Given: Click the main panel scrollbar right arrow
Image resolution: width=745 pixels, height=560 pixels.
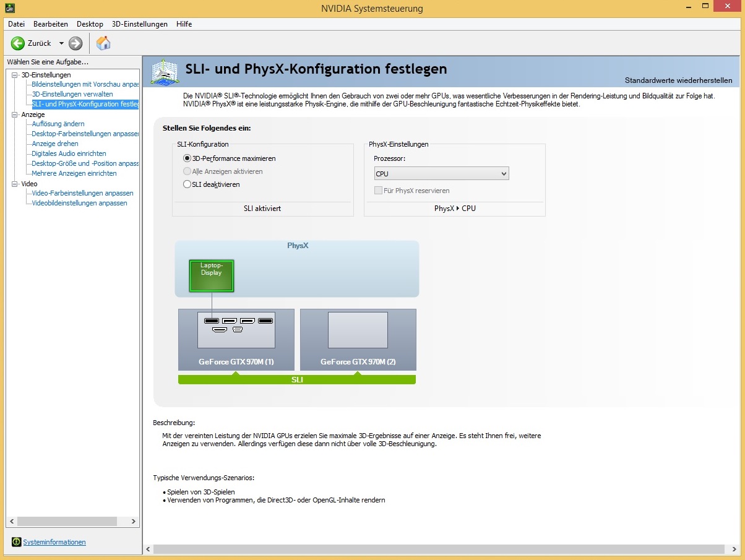Looking at the screenshot, I should tap(735, 549).
